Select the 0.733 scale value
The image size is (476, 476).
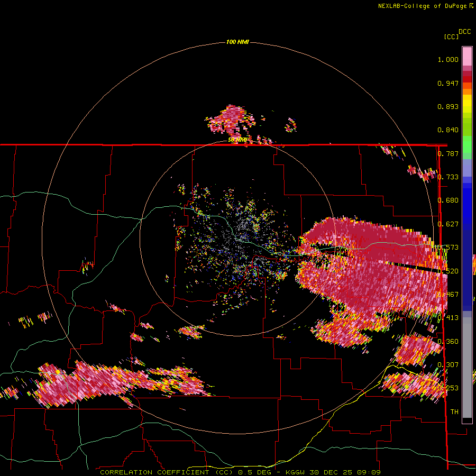[448, 177]
